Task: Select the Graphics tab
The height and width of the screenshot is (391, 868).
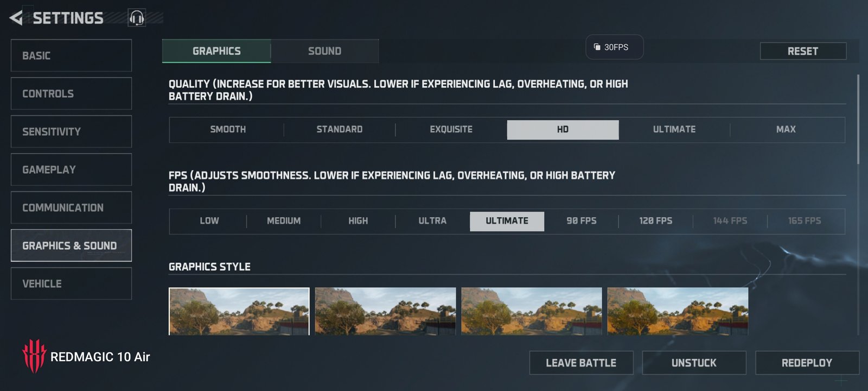Action: coord(216,51)
